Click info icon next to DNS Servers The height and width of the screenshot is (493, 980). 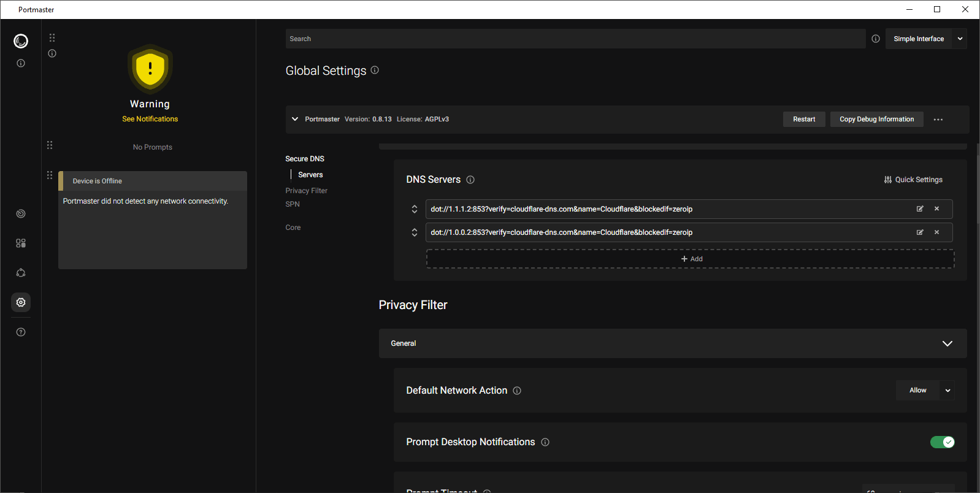point(470,180)
